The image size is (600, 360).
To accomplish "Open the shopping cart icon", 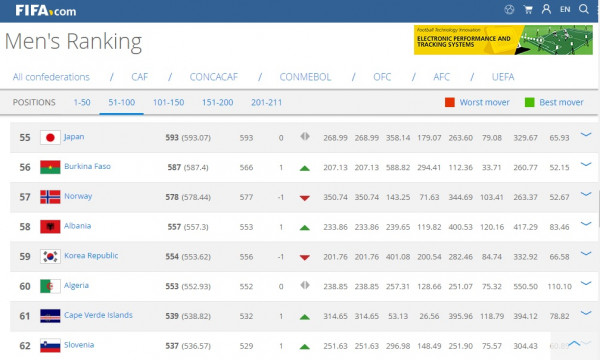I will point(528,9).
